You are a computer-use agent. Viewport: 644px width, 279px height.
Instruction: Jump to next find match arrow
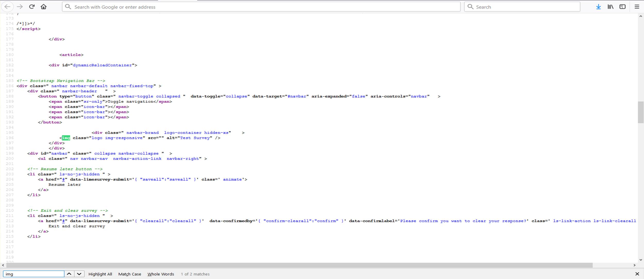pos(79,274)
